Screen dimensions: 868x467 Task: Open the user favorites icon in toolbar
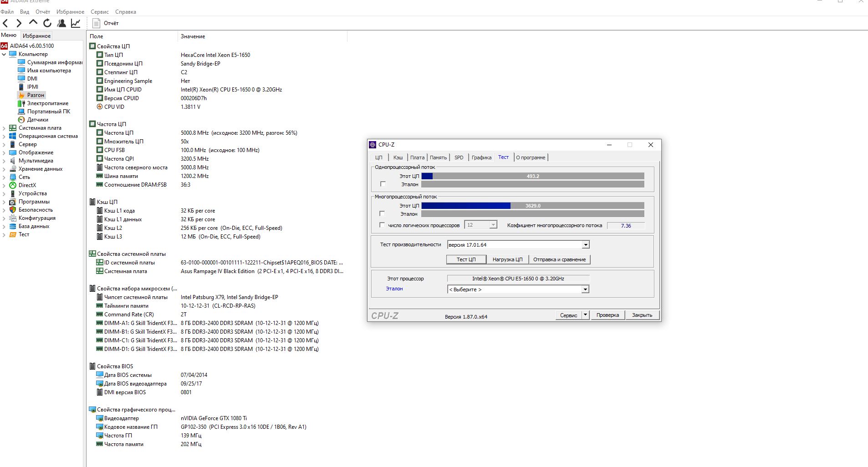(x=61, y=23)
